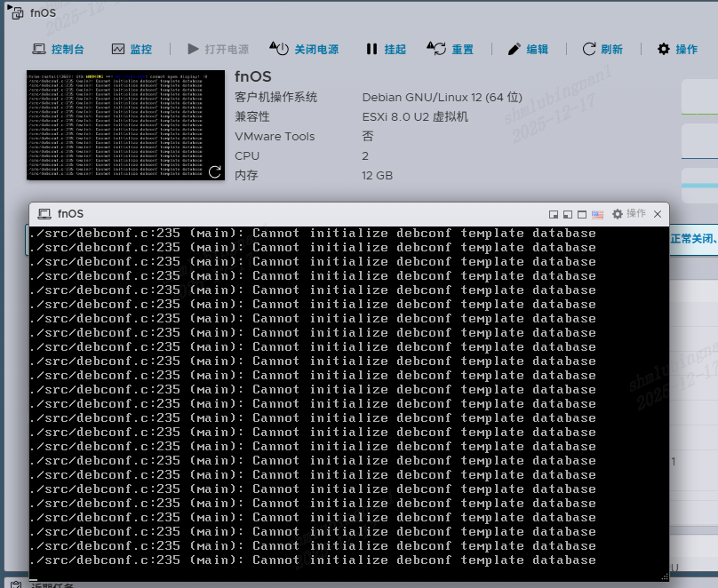Close the fnOS console window
718x588 pixels.
[x=658, y=214]
